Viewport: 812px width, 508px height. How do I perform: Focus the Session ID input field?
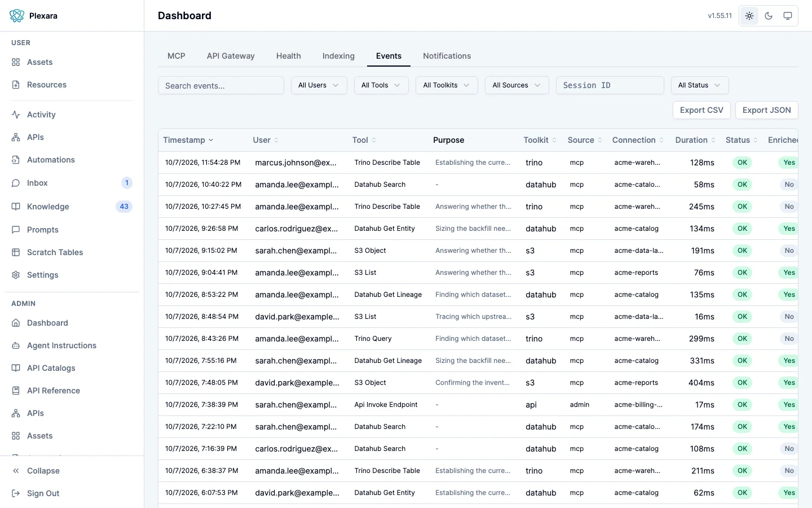point(610,85)
